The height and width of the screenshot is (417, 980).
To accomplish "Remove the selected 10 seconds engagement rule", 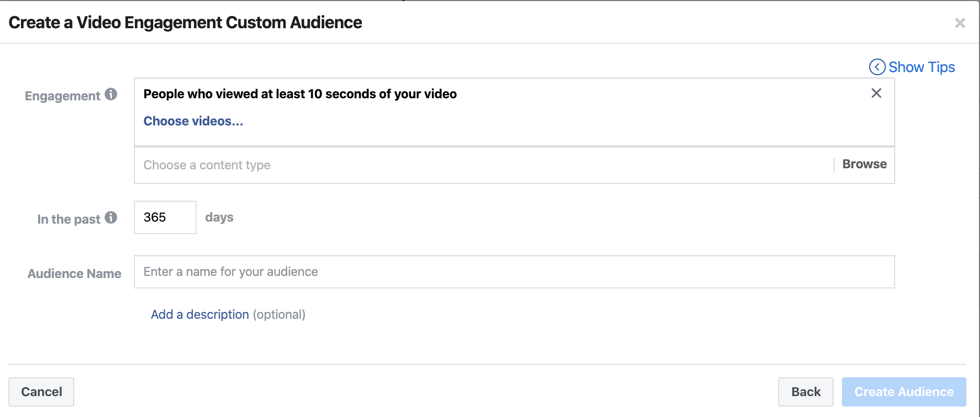I will point(876,93).
